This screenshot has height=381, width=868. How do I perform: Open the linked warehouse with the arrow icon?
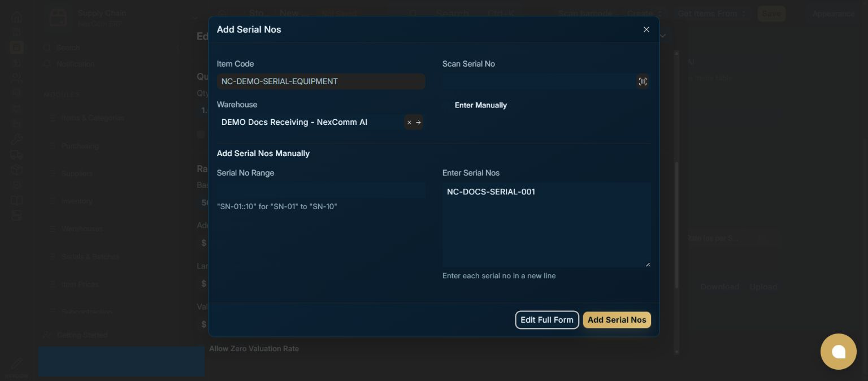point(418,122)
